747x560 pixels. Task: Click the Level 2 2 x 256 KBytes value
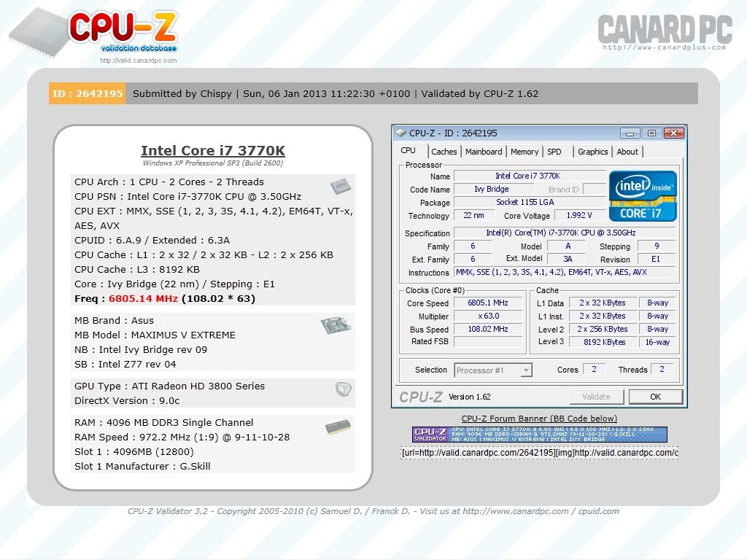[604, 329]
